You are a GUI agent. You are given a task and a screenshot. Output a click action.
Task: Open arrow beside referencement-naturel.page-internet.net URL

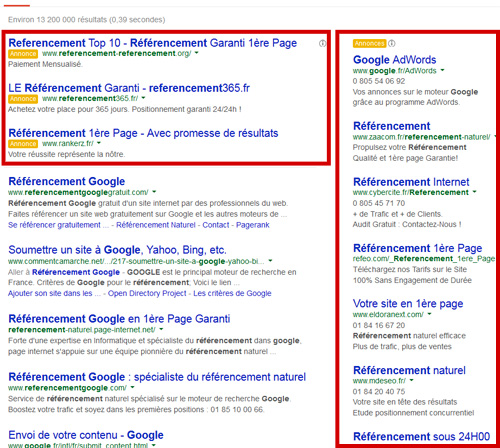[161, 329]
